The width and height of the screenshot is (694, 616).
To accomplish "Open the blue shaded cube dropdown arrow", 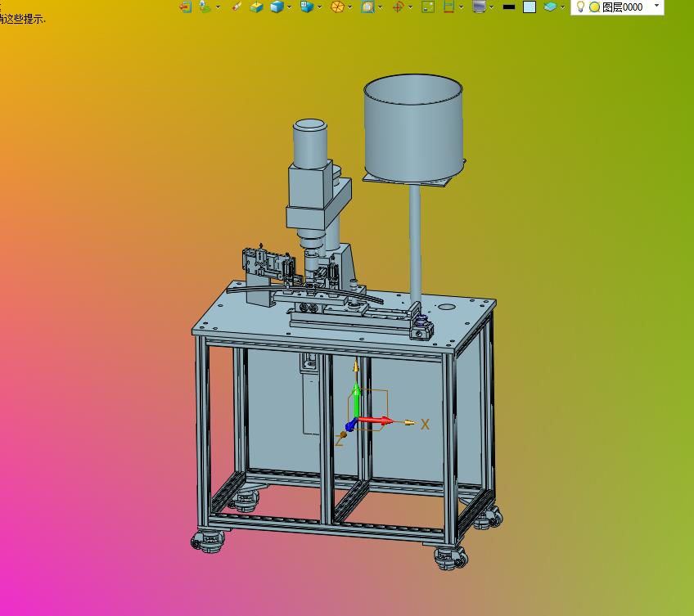I will 289,7.
